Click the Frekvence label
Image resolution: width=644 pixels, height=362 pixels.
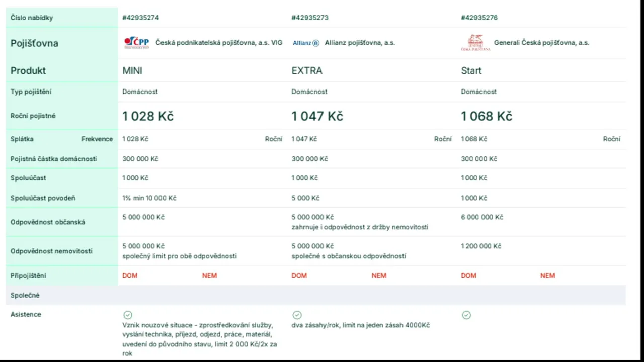click(97, 139)
